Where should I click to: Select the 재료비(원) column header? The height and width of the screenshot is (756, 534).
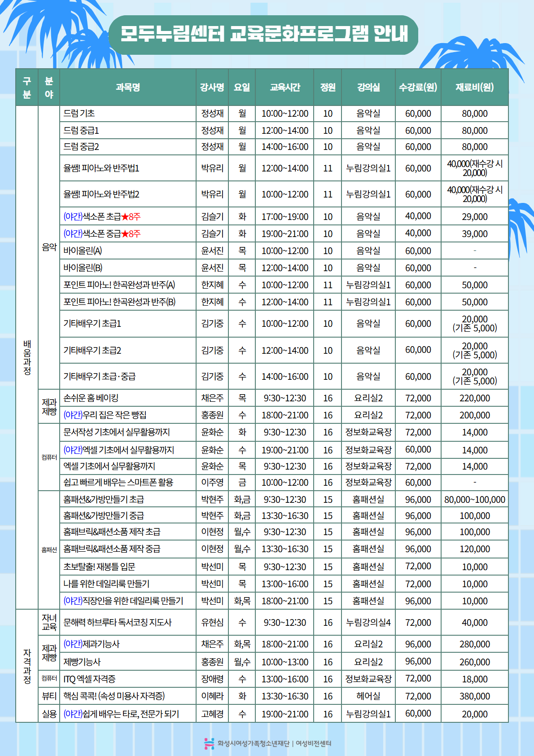click(x=474, y=87)
